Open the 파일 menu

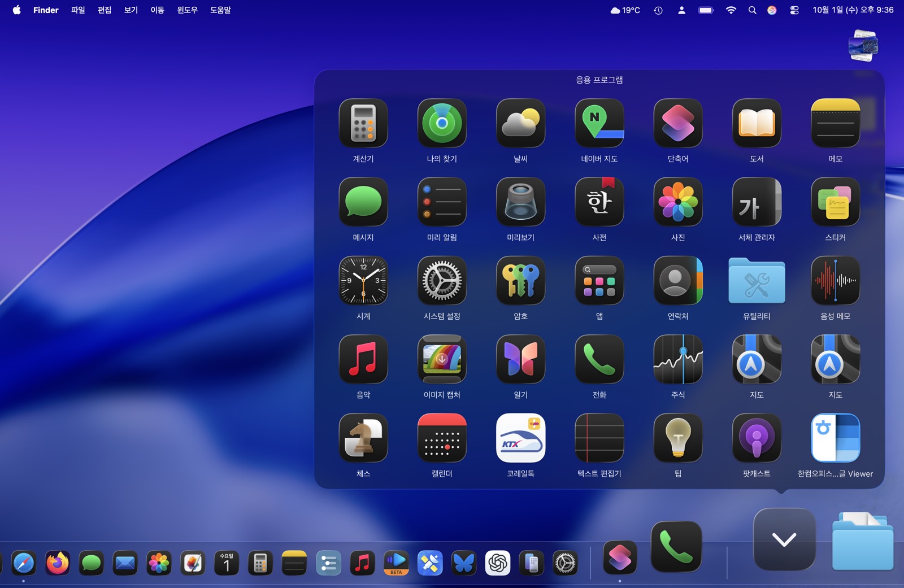[78, 10]
